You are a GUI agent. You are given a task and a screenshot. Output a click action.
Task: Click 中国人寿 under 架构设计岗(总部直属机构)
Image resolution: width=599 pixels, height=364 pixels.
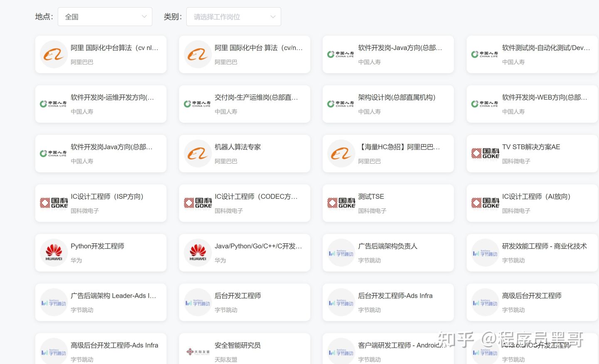[369, 111]
